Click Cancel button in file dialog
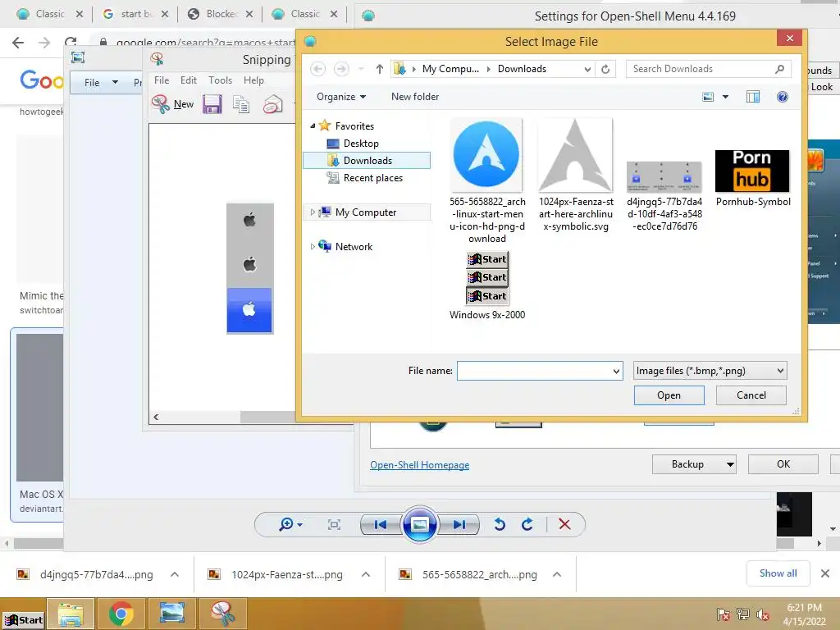The height and width of the screenshot is (630, 840). pyautogui.click(x=751, y=395)
